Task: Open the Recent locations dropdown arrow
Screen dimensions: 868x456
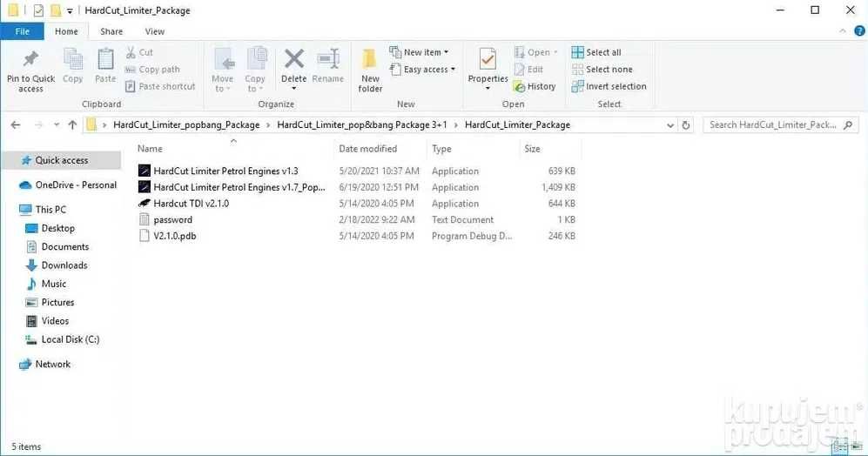Action: pos(57,125)
